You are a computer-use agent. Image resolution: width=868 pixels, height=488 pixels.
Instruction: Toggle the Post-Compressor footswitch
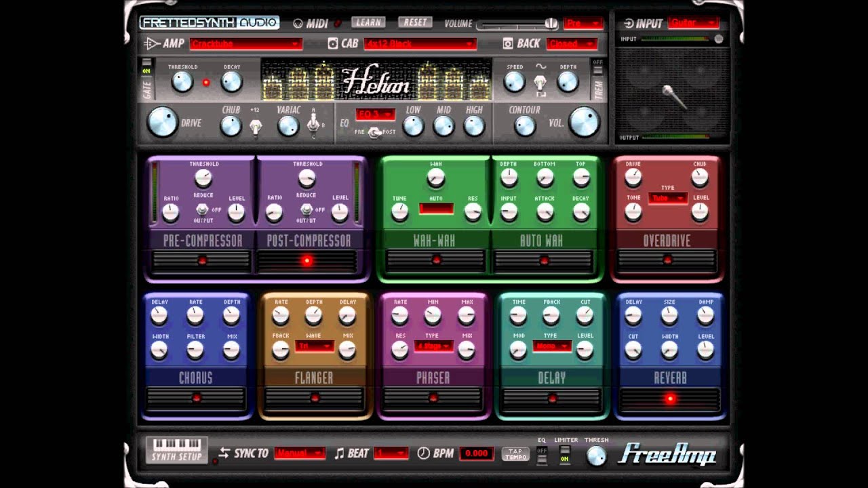(307, 260)
